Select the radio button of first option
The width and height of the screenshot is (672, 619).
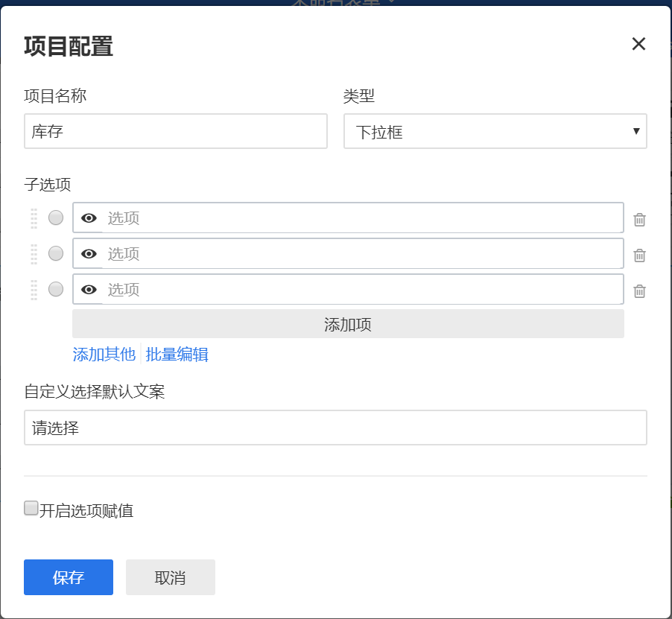(x=56, y=218)
